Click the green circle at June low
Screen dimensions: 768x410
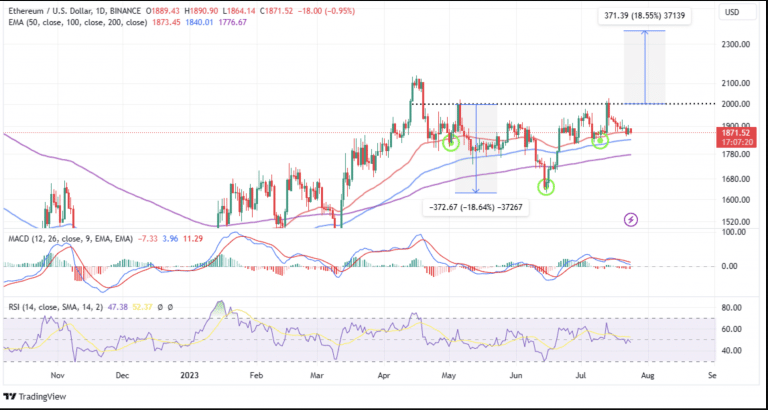pyautogui.click(x=546, y=186)
